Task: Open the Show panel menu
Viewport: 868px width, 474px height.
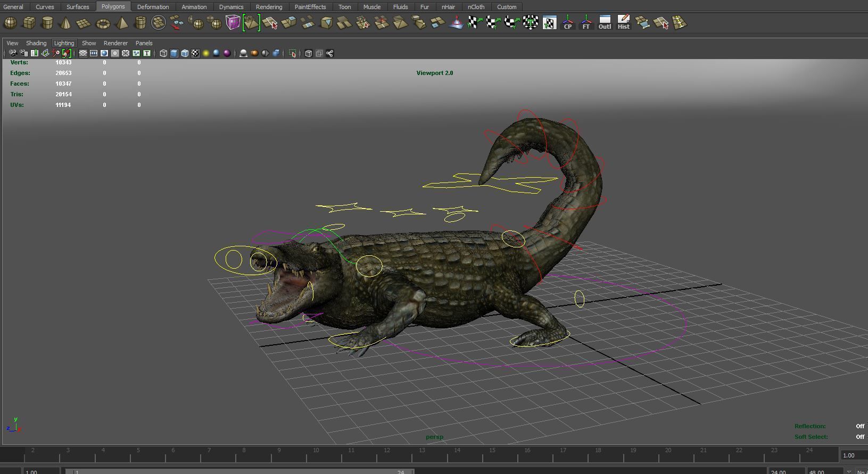Action: (x=89, y=43)
